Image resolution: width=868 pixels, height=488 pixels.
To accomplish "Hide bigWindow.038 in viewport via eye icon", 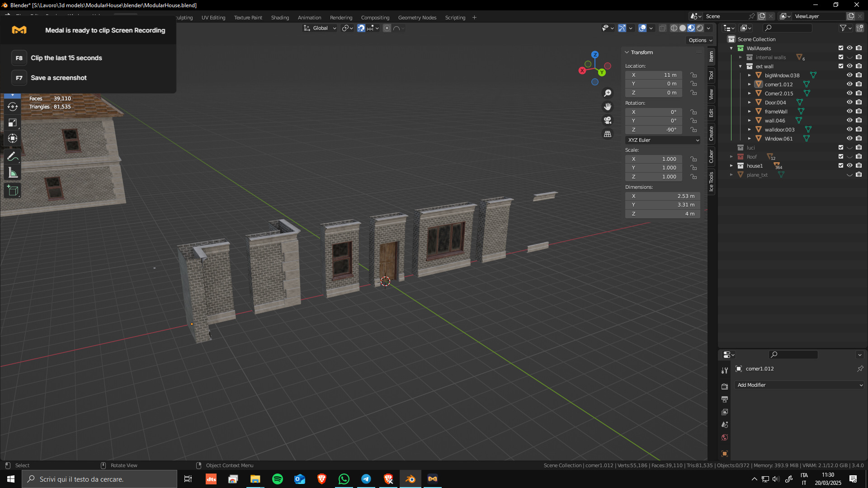I will (x=849, y=75).
